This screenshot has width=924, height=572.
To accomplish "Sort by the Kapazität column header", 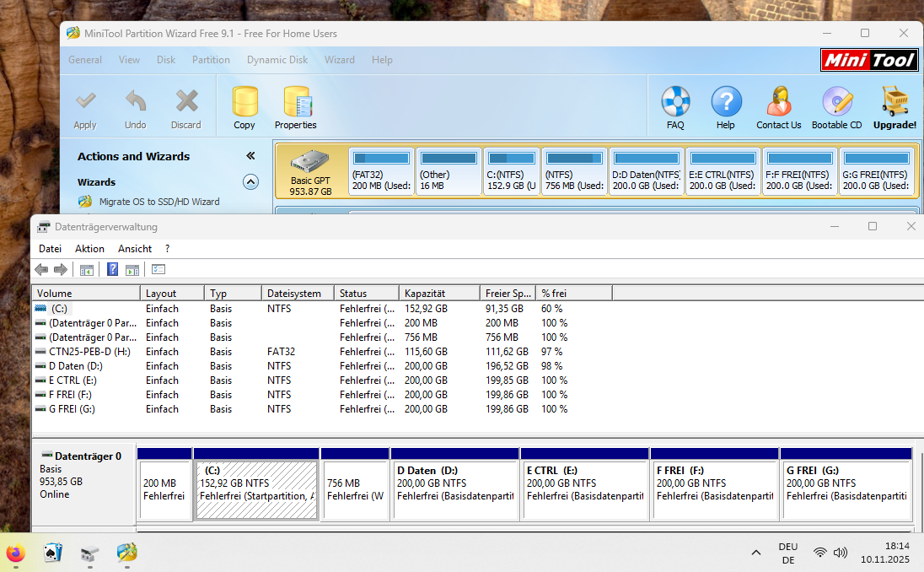I will (x=439, y=293).
